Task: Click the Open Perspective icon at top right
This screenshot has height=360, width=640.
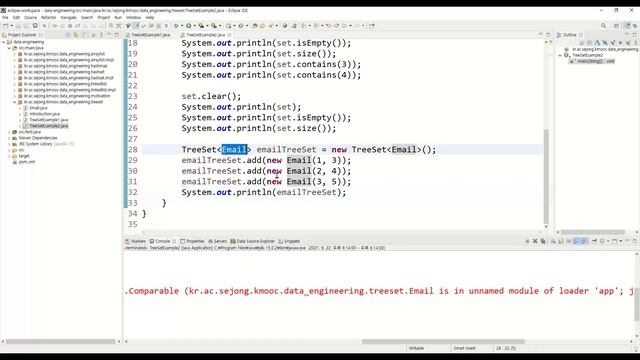Action: 617,26
